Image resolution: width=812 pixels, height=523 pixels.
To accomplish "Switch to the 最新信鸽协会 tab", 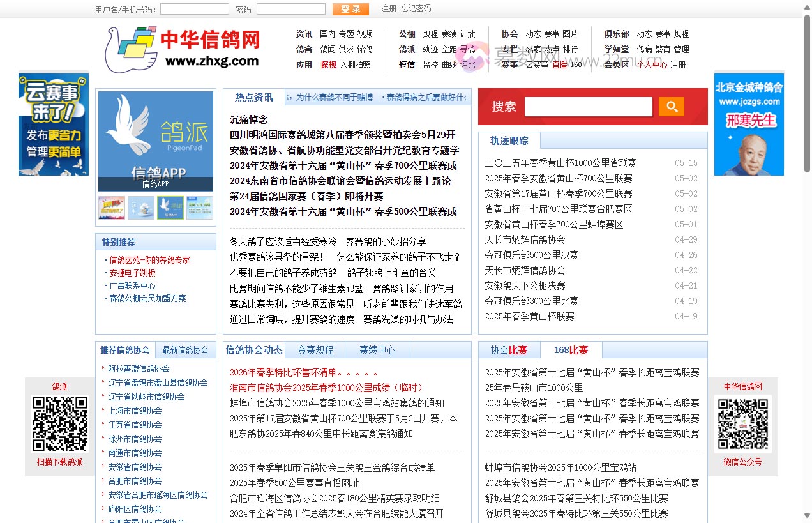I will (x=184, y=350).
